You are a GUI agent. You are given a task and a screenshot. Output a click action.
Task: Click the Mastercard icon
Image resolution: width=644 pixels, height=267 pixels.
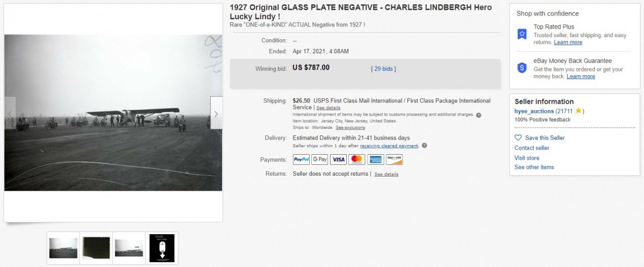[x=356, y=160]
